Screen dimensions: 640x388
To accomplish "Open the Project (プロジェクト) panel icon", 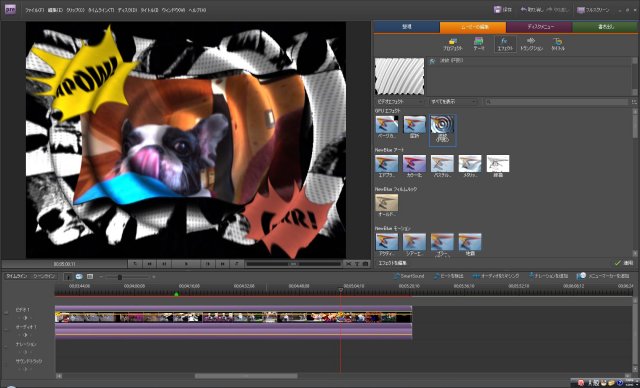I will point(453,44).
